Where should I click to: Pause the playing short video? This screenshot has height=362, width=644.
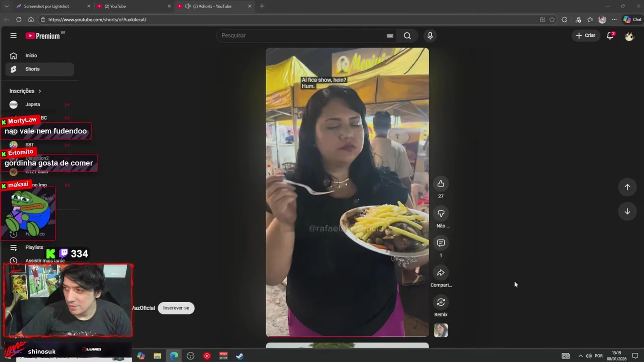347,192
